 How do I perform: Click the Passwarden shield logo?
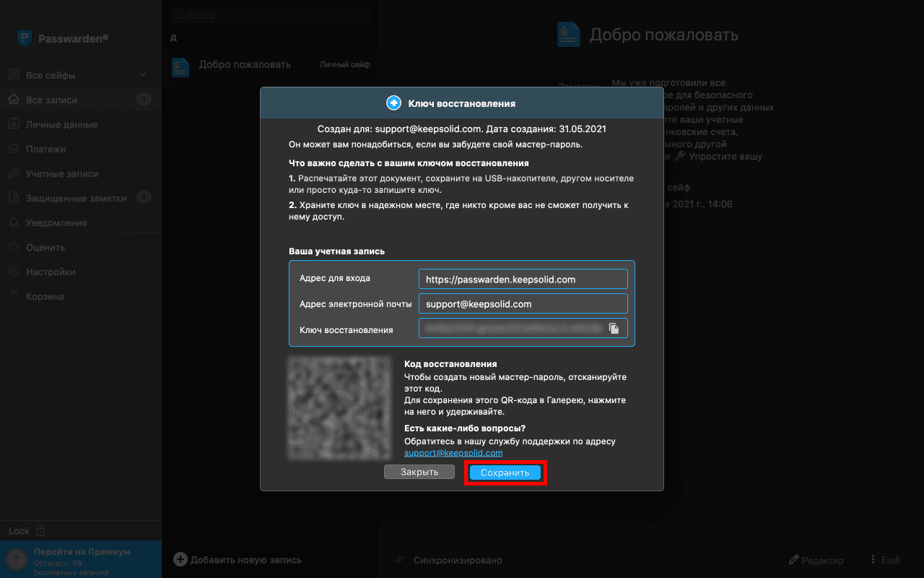tap(25, 38)
